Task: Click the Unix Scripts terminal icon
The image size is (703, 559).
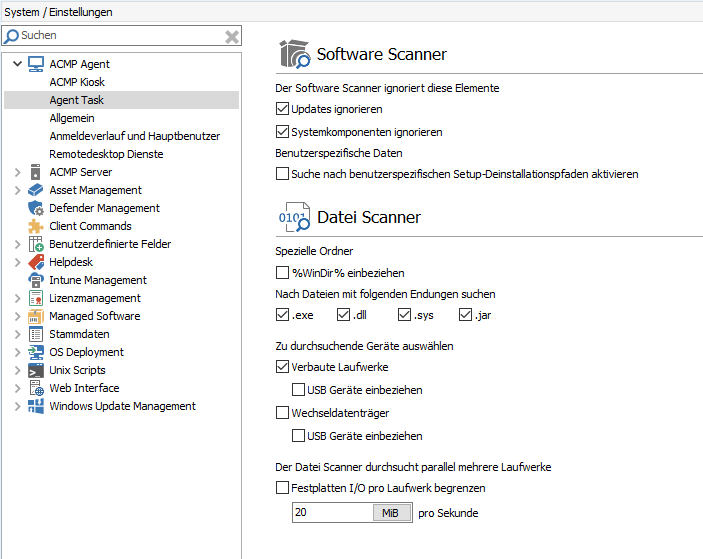Action: click(x=36, y=370)
